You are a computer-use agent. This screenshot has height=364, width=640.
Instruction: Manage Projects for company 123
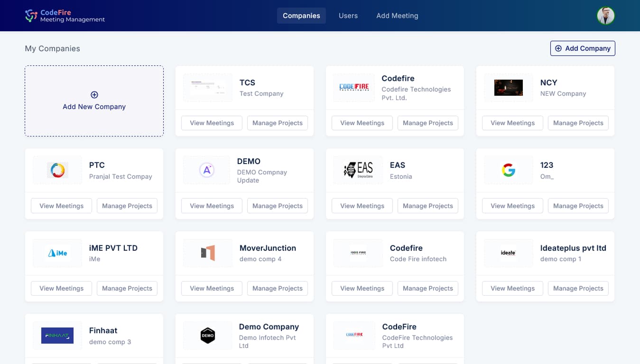[x=578, y=206]
